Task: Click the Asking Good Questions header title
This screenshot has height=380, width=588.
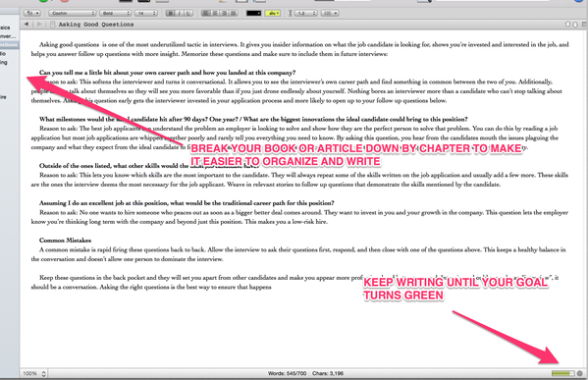Action: (x=96, y=25)
